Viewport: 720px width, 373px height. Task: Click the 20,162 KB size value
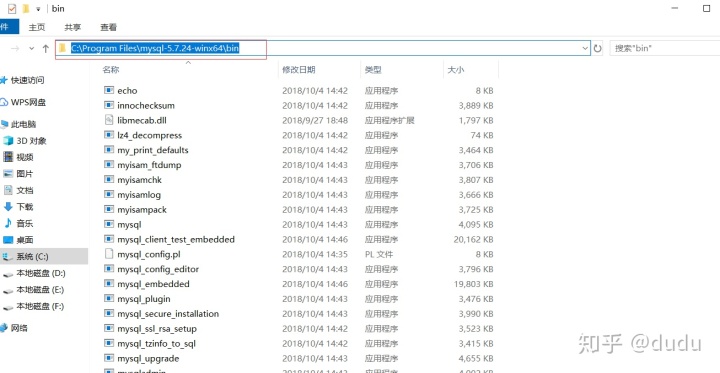[x=473, y=239]
